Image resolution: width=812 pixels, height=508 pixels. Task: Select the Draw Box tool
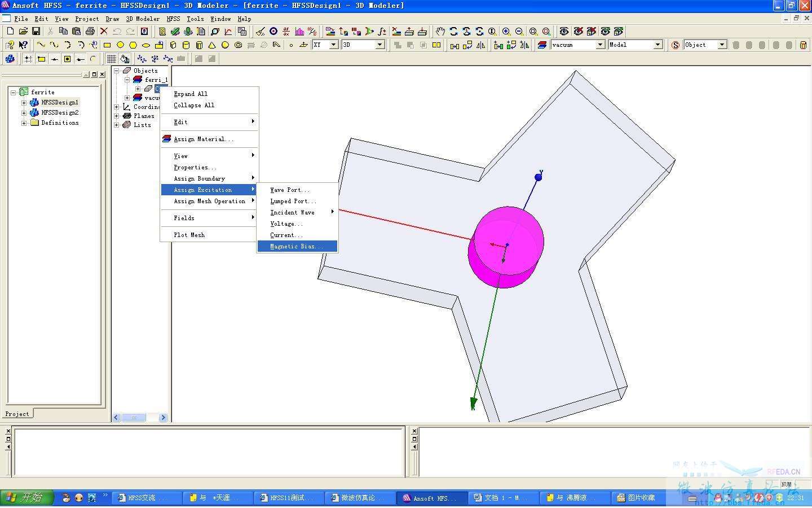pyautogui.click(x=173, y=45)
